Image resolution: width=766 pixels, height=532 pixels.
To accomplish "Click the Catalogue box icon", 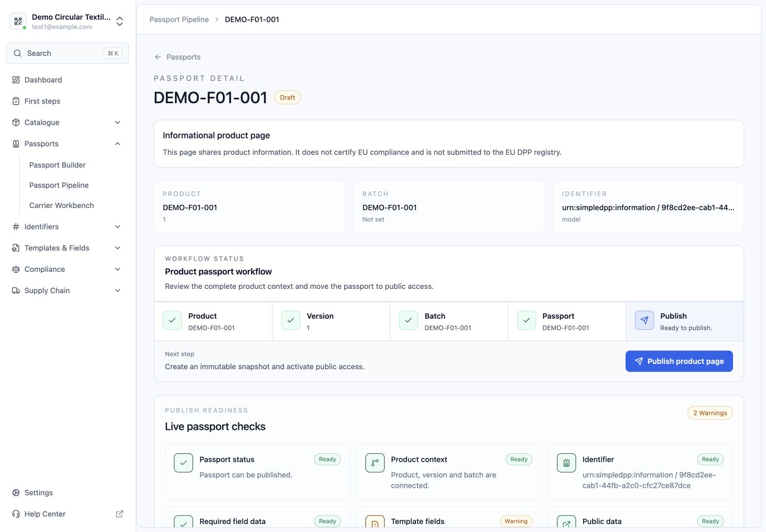I will tap(16, 122).
